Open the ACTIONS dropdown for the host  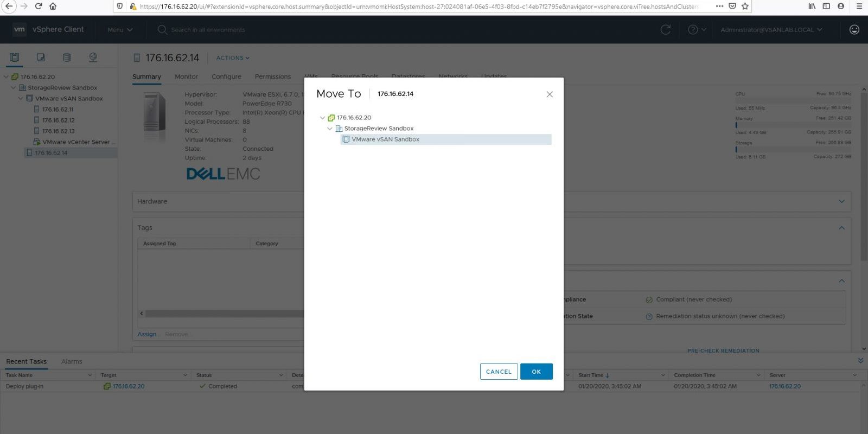coord(233,58)
